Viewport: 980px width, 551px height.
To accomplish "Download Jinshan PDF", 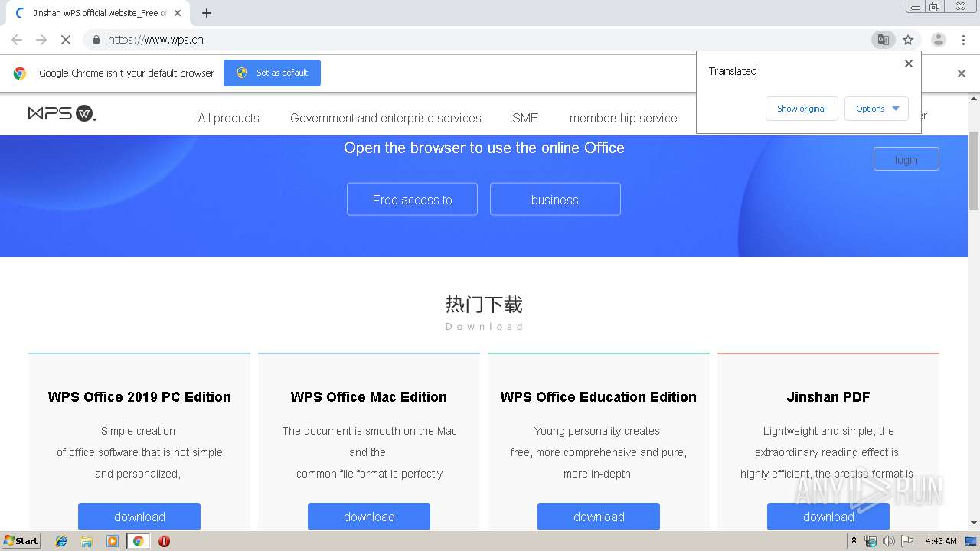I will click(828, 517).
